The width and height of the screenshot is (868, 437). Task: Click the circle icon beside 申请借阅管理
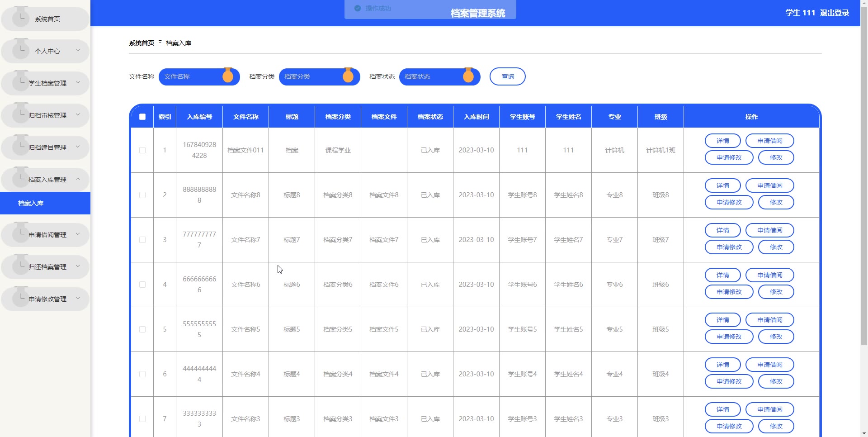coord(21,234)
